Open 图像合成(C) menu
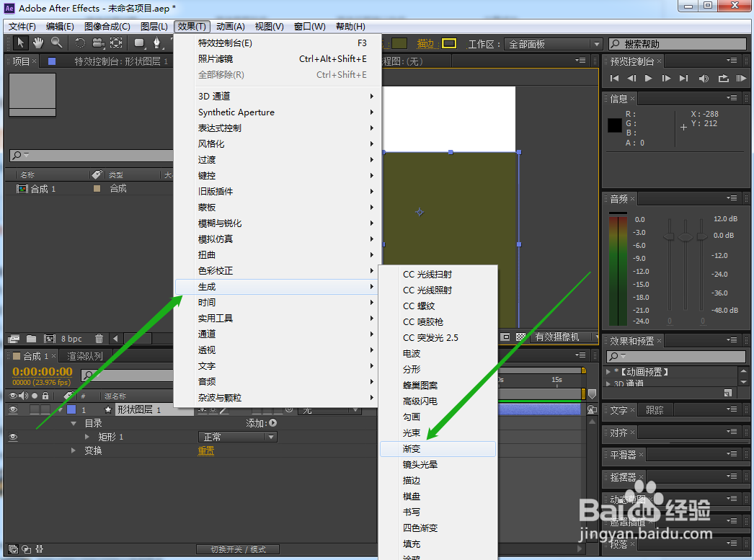This screenshot has width=754, height=560. click(x=107, y=27)
